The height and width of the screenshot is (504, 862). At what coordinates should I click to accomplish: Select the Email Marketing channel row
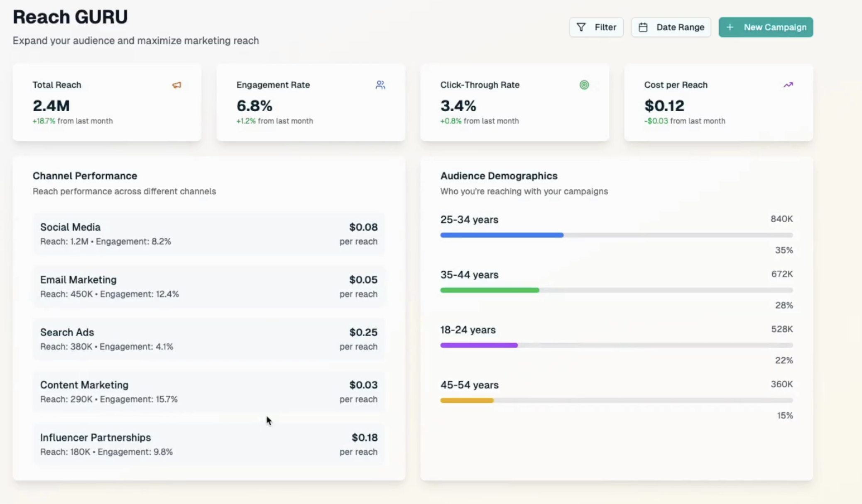209,286
